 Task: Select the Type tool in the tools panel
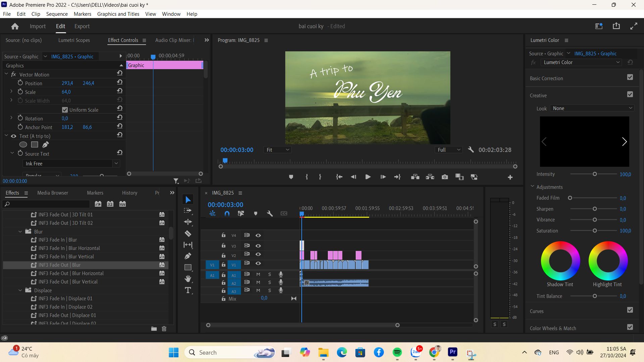pyautogui.click(x=188, y=291)
